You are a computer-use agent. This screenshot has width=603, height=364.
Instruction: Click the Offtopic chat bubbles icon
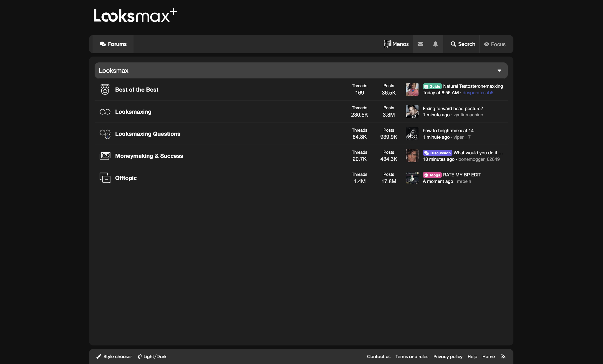pyautogui.click(x=105, y=178)
